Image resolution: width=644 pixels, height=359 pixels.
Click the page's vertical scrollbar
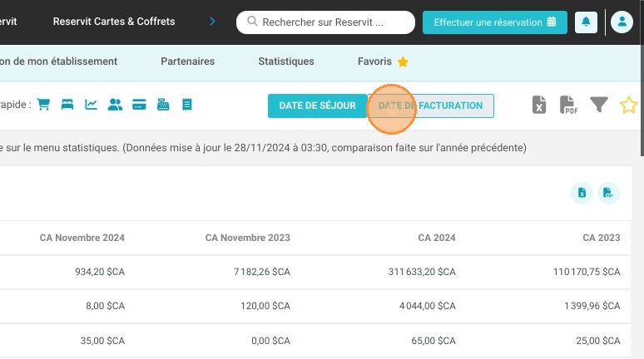pos(642,78)
